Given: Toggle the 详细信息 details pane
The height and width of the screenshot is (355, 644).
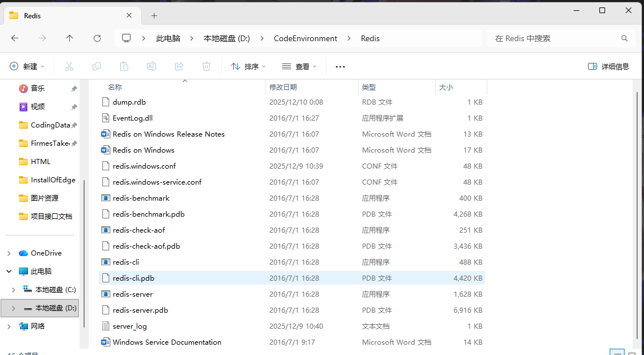Looking at the screenshot, I should click(609, 66).
